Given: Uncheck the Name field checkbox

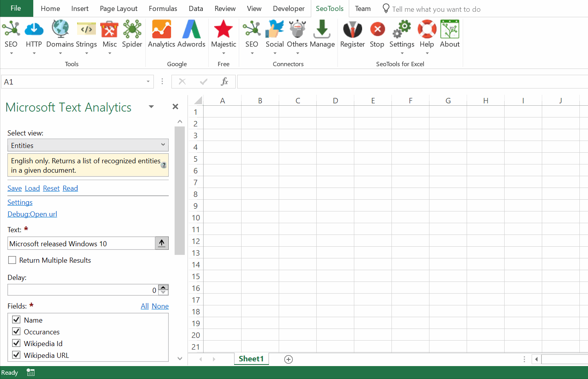Looking at the screenshot, I should 16,319.
